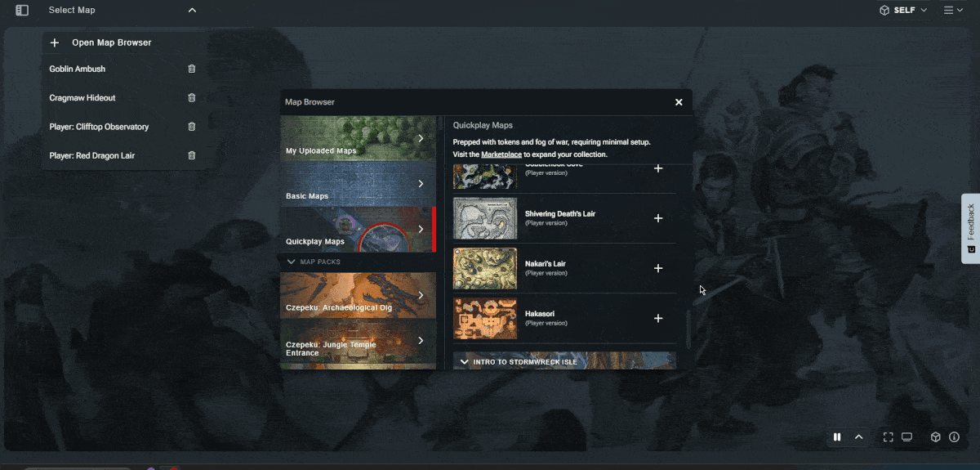Add Nakari's Lair map

tap(658, 268)
